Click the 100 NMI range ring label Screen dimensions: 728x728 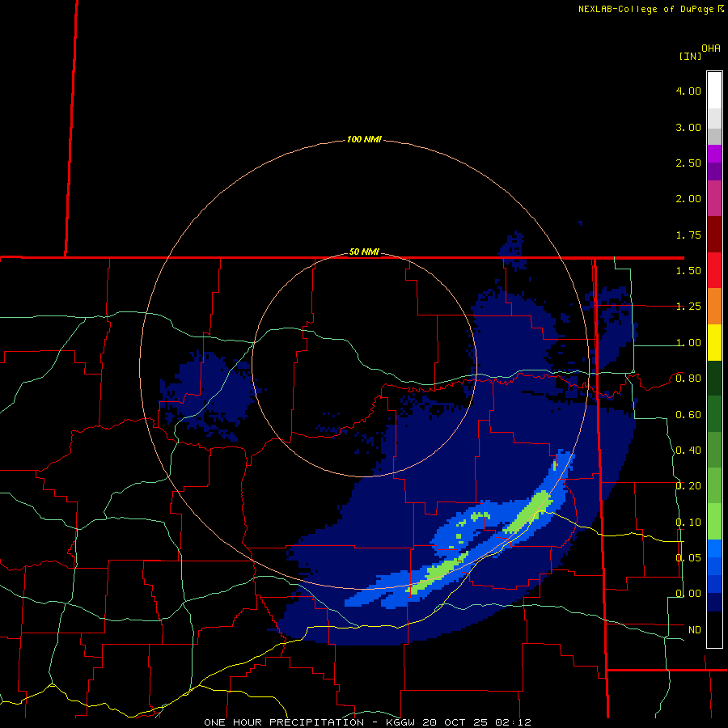[364, 139]
